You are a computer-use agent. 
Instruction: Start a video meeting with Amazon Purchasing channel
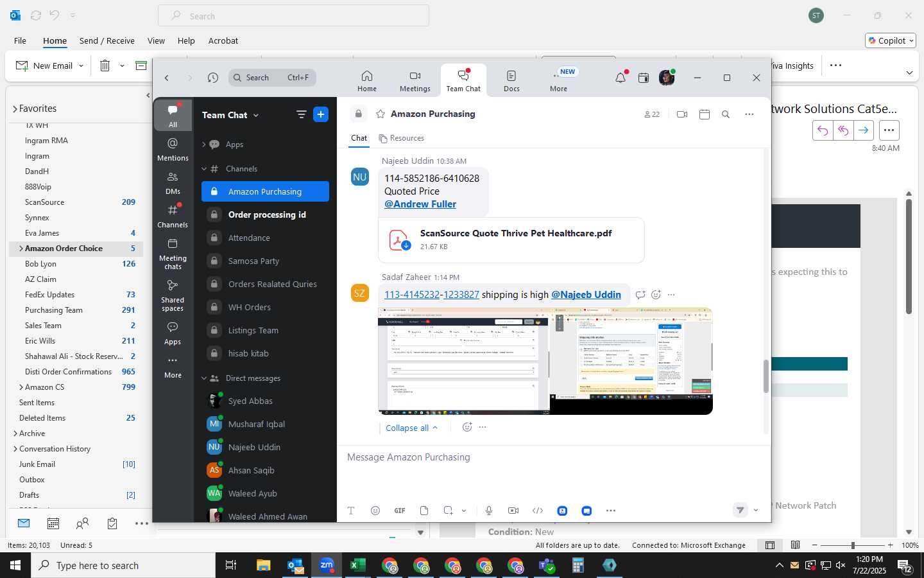point(682,114)
